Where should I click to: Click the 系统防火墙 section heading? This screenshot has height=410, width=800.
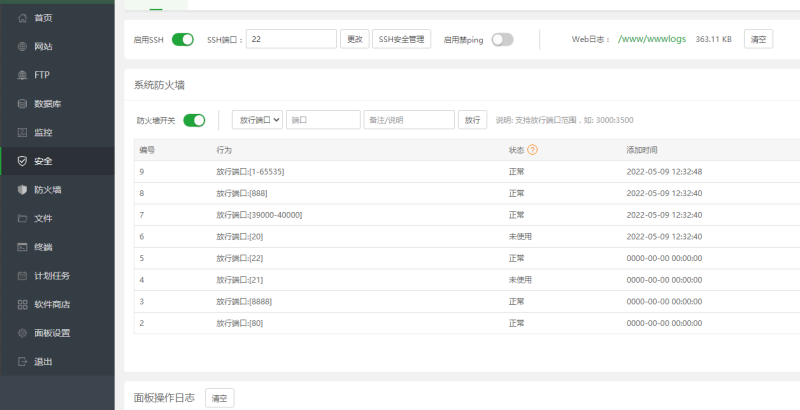pyautogui.click(x=159, y=85)
